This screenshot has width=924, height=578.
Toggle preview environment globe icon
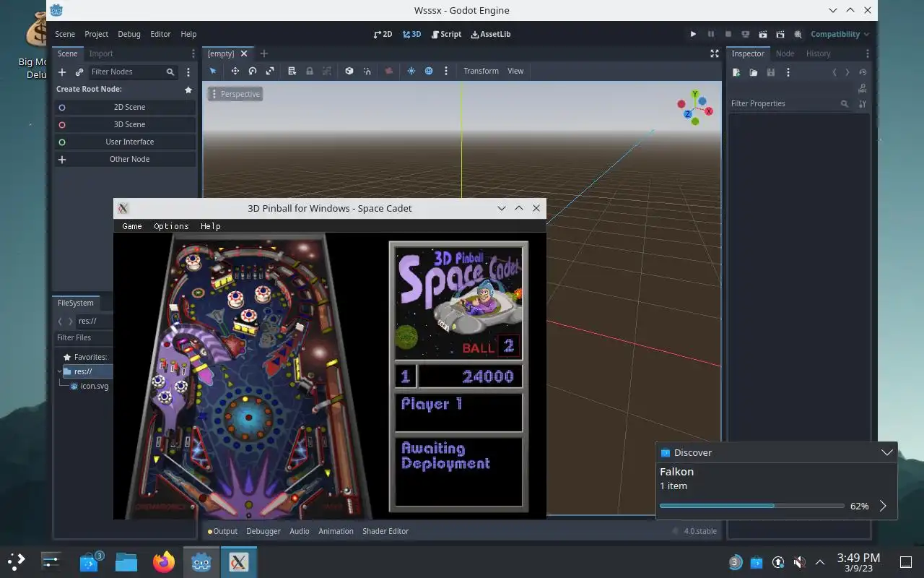tap(429, 71)
